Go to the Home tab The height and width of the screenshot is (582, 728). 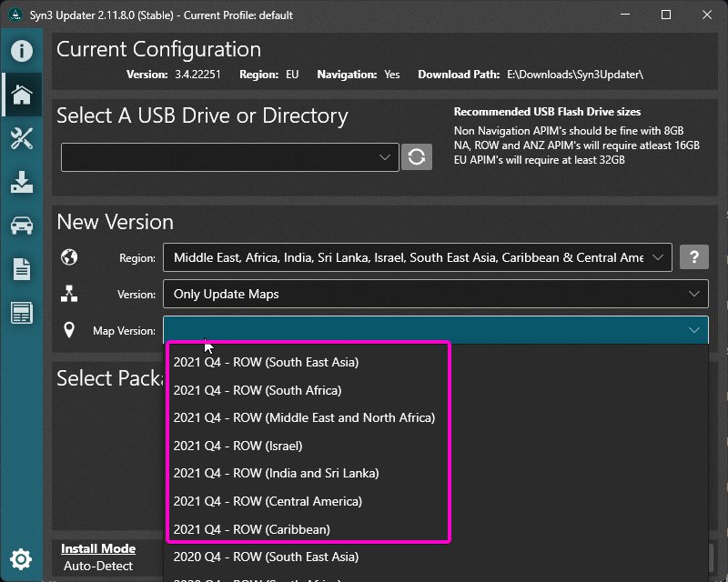21,95
